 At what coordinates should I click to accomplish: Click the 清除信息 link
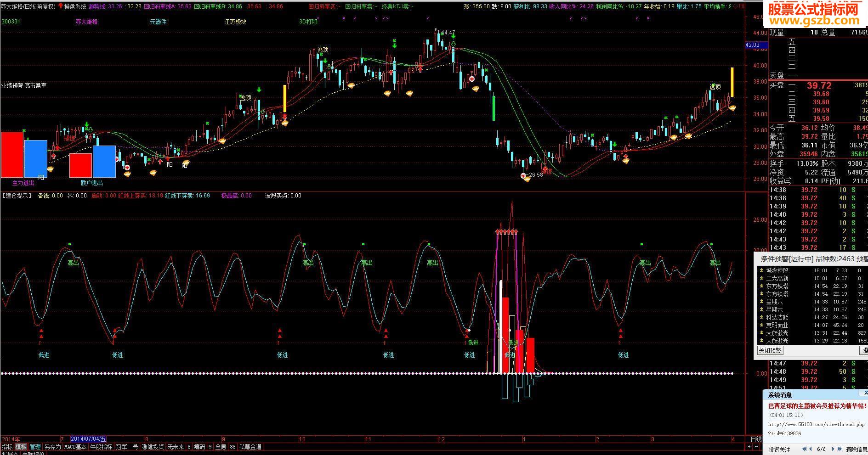point(856,449)
